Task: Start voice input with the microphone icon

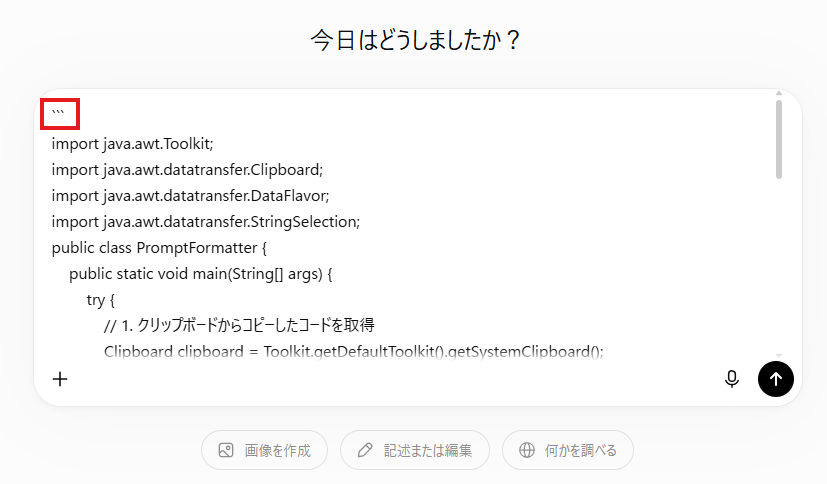Action: point(732,379)
